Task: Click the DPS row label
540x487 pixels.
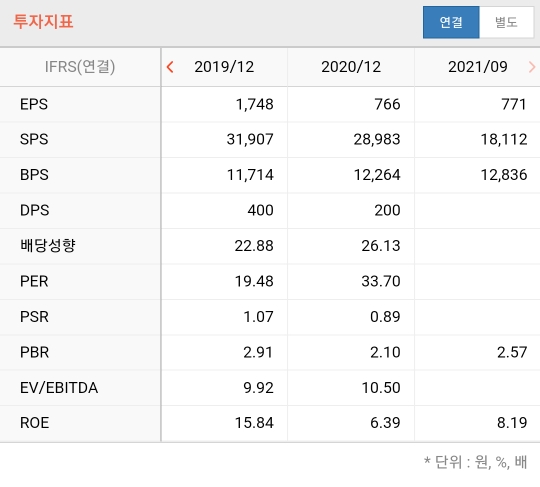Action: (34, 210)
